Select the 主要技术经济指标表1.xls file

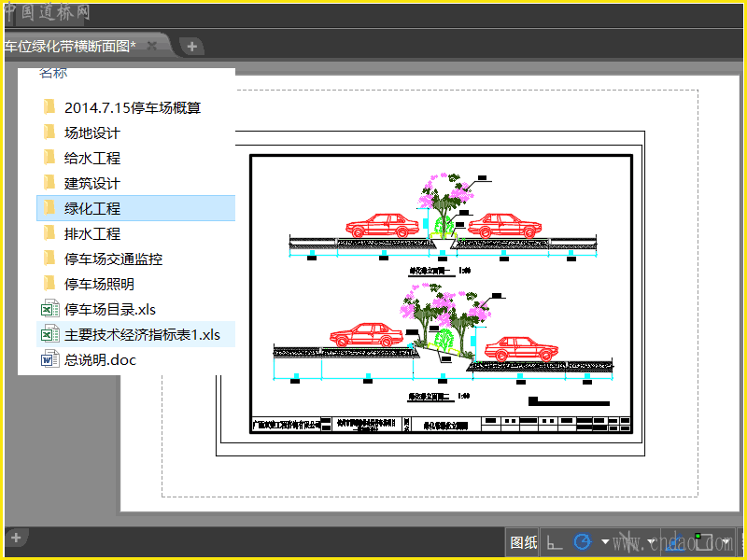point(135,334)
